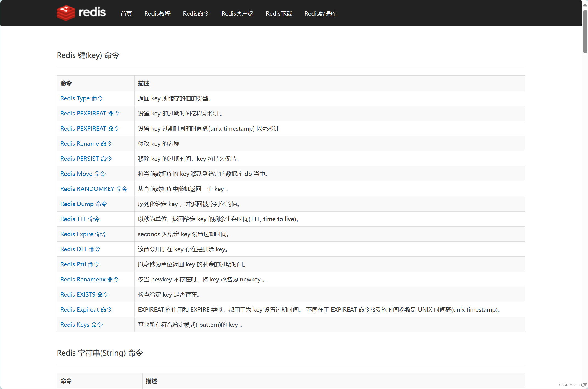Open the Redis Rename 命令 link

(x=86, y=143)
